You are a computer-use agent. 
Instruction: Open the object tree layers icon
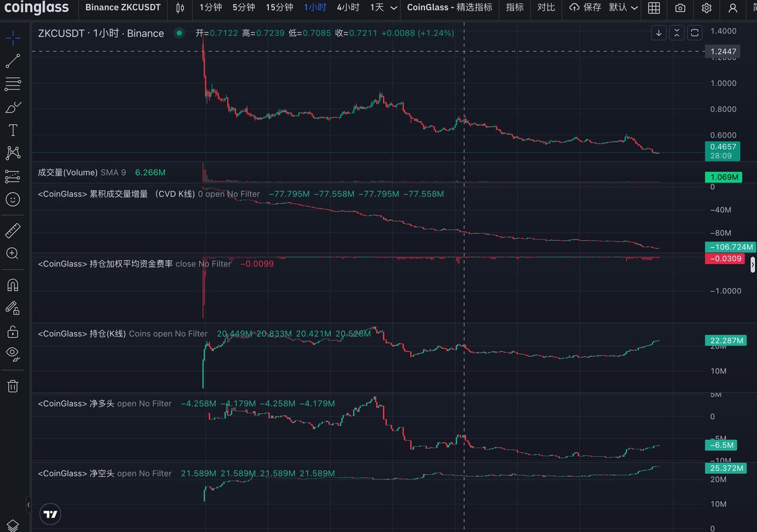click(x=13, y=525)
